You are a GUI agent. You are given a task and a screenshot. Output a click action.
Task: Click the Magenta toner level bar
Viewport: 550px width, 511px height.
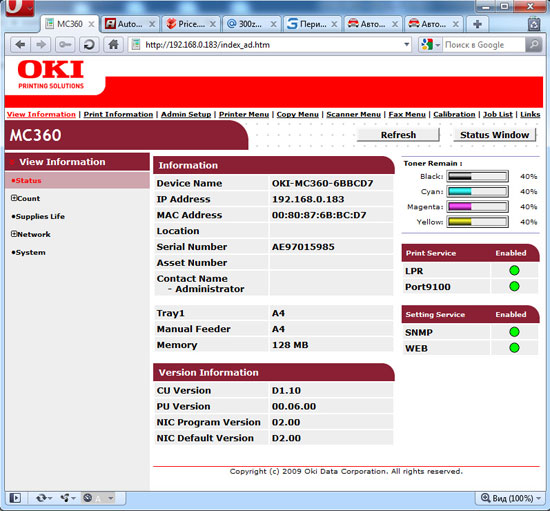point(477,207)
